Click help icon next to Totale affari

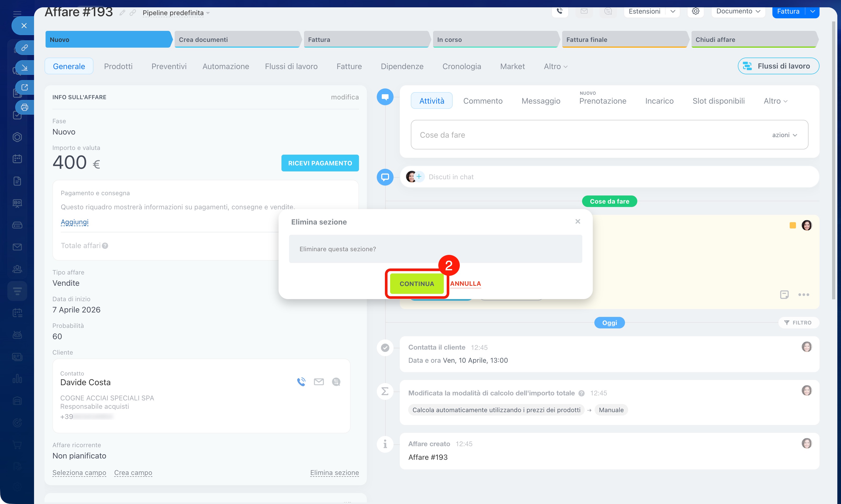click(x=105, y=246)
